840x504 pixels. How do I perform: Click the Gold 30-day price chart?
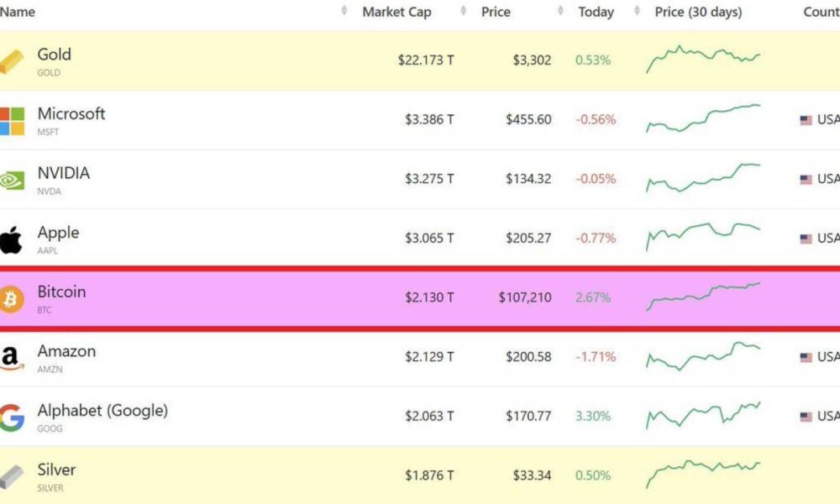[703, 59]
